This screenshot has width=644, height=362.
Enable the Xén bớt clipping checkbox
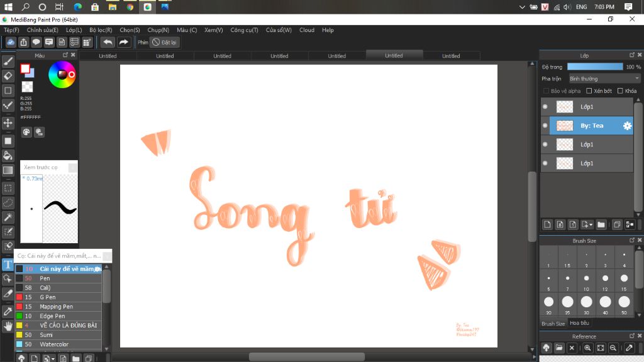589,90
